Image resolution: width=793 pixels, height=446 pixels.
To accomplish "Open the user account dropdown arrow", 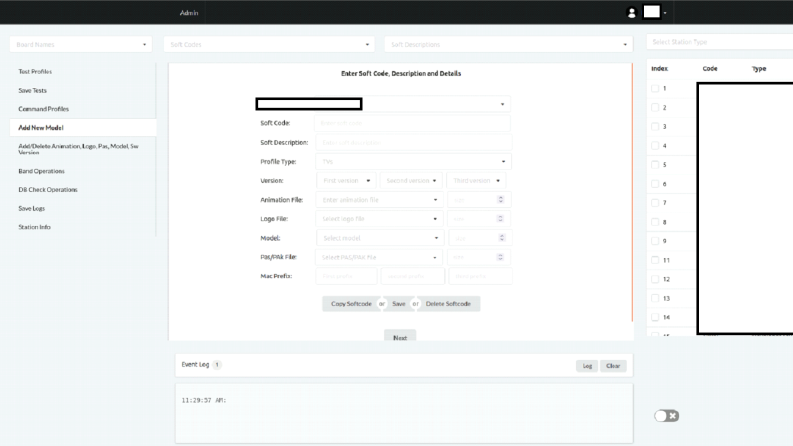I will pos(665,13).
